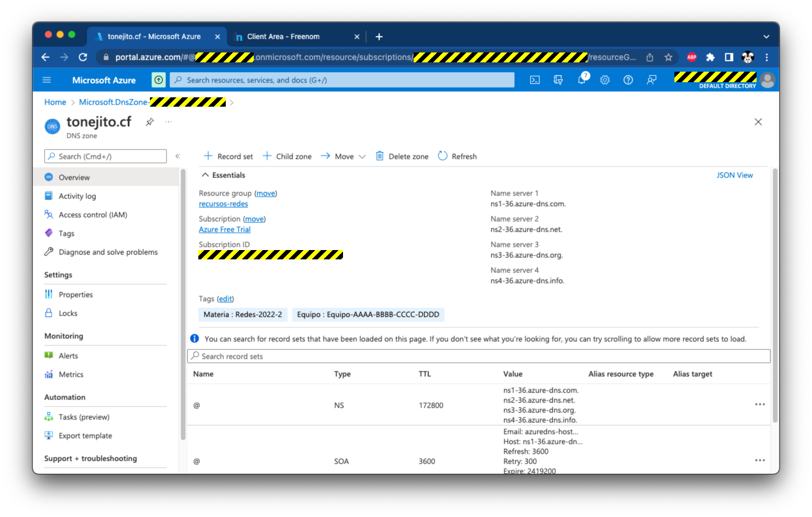The width and height of the screenshot is (812, 517).
Task: Add a new Record set
Action: tap(228, 156)
